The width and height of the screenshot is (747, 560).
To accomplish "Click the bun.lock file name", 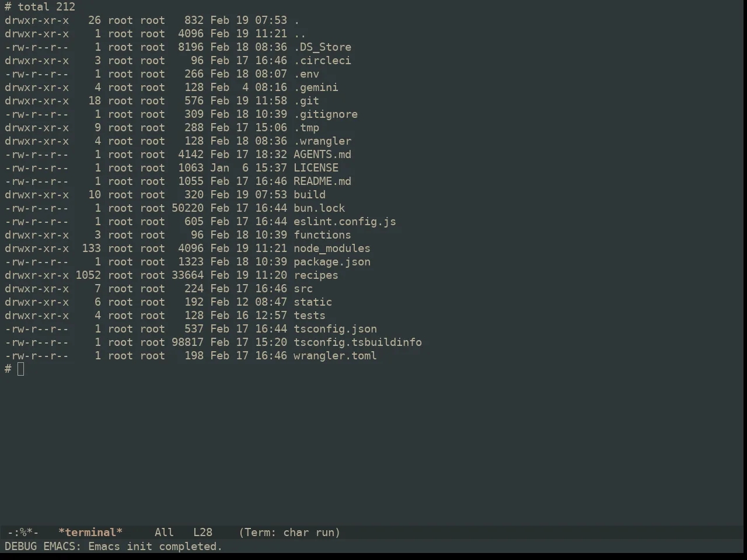I will 319,208.
